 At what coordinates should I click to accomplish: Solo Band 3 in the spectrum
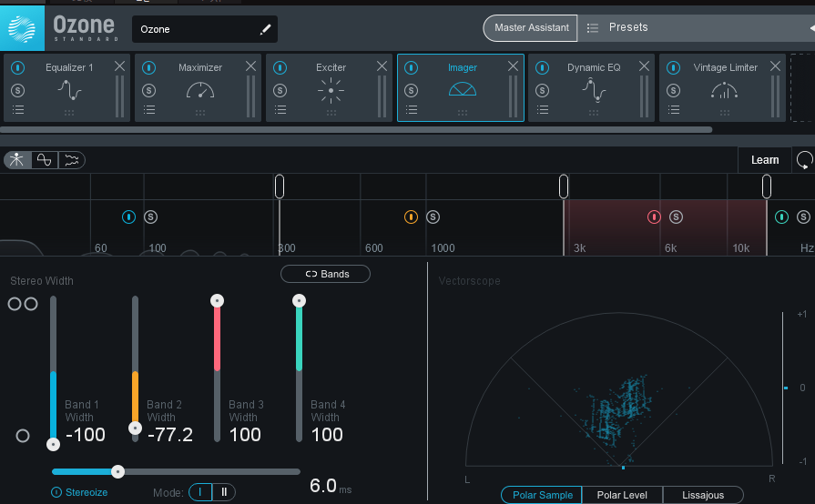(x=676, y=217)
